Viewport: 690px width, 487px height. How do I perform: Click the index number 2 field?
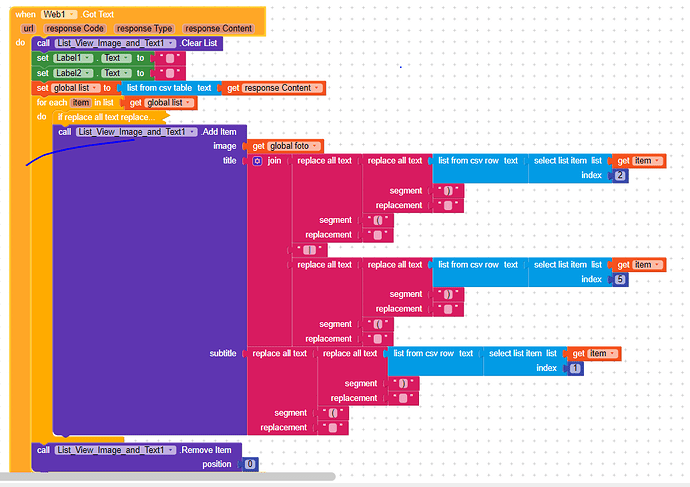point(620,176)
